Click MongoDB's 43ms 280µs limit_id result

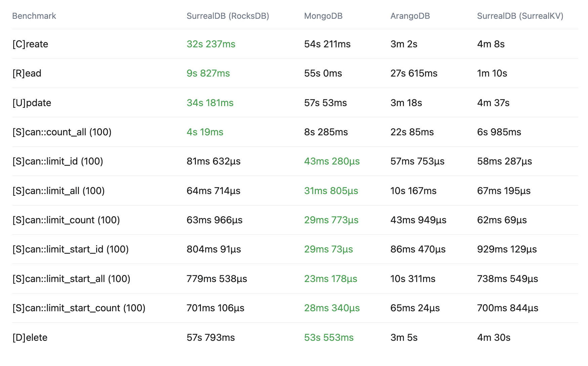coord(332,161)
